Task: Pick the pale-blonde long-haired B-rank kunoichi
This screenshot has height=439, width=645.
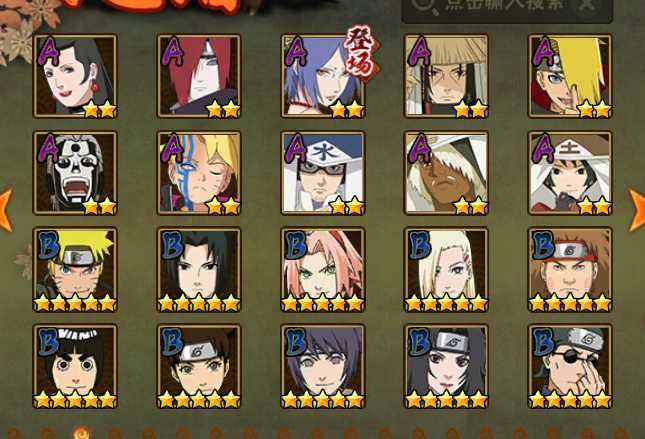Action: coord(446,270)
